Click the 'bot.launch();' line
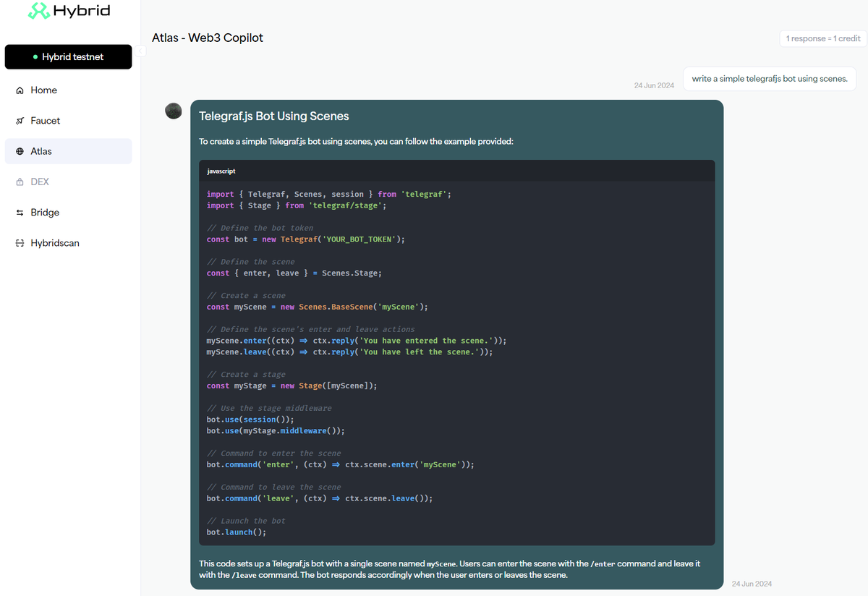Viewport: 868px width, 596px height. coord(237,532)
